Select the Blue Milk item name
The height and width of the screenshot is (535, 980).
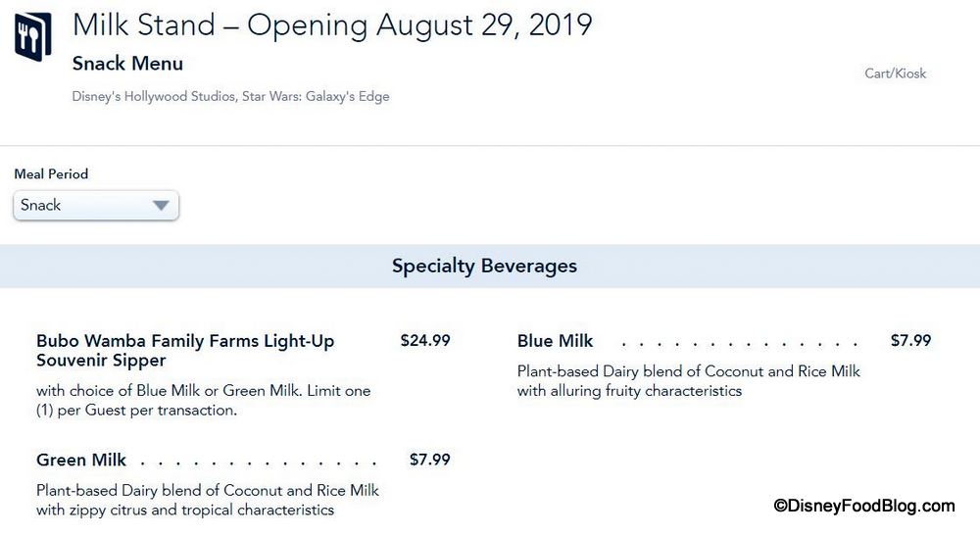pos(555,341)
